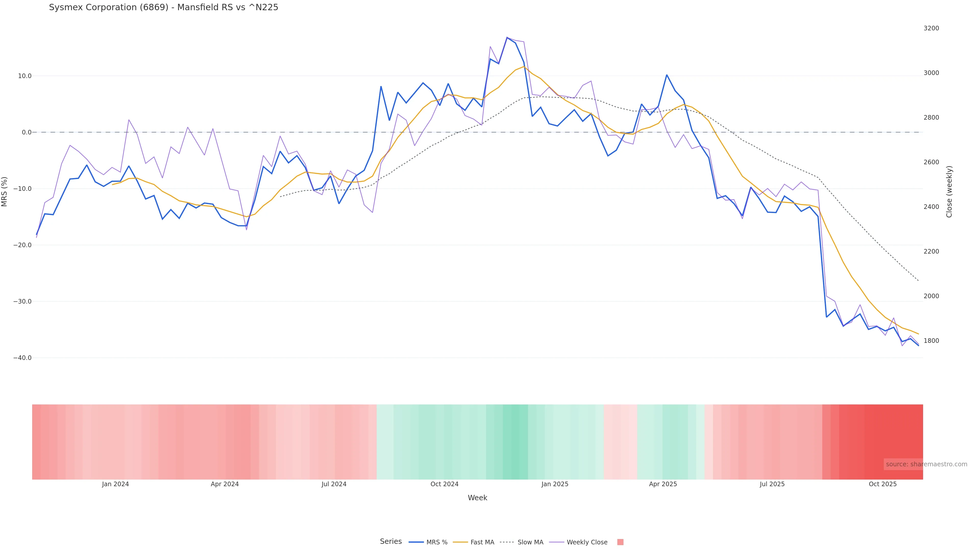Click the Series legend title
The width and height of the screenshot is (980, 551).
point(391,542)
